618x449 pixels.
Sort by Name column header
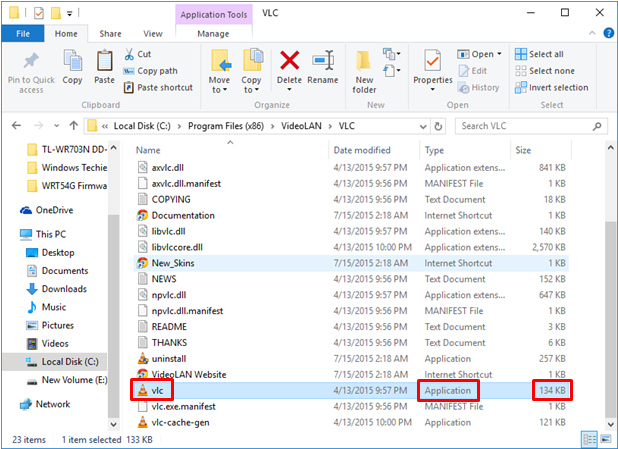coord(148,150)
